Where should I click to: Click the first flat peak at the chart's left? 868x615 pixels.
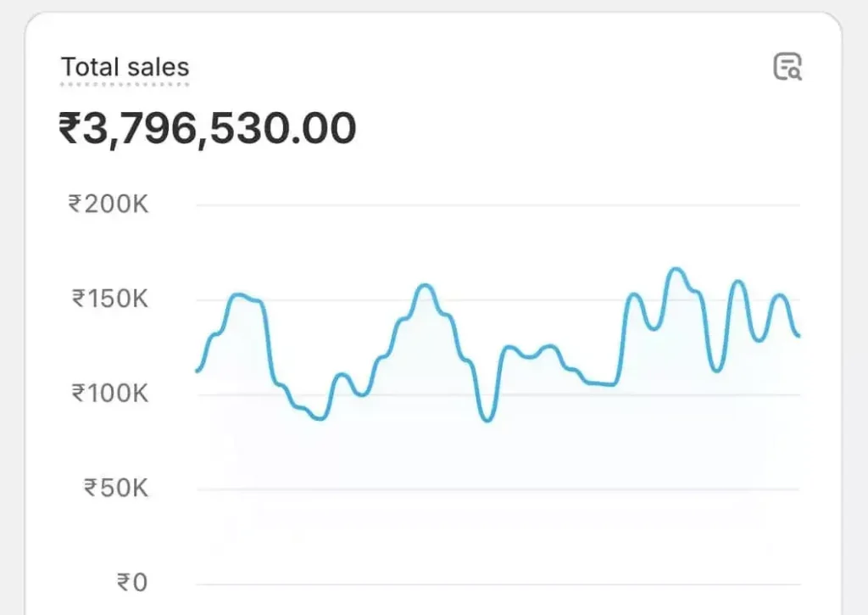pos(241,295)
